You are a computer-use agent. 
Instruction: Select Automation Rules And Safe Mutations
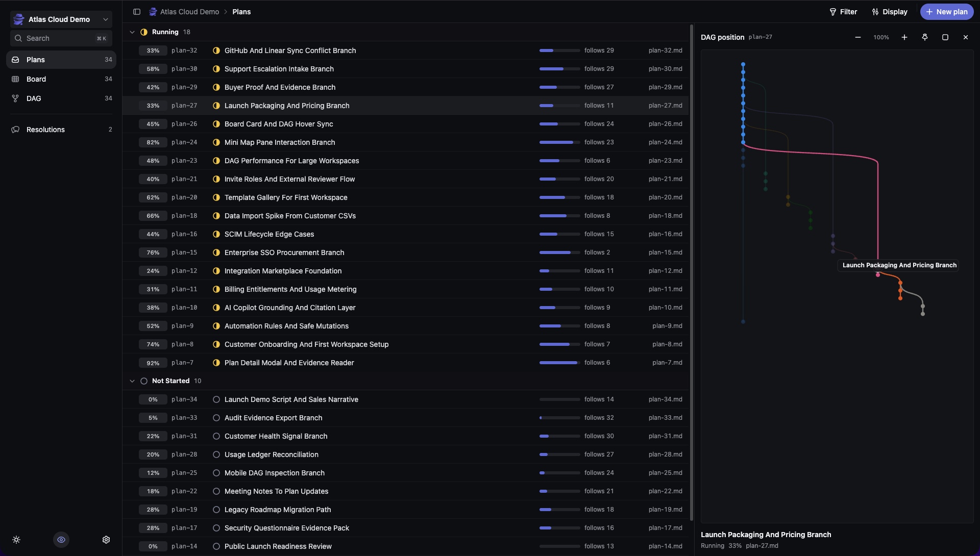click(x=286, y=326)
